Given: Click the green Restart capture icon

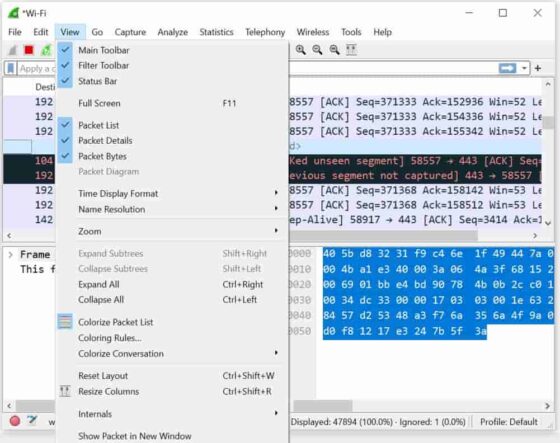Looking at the screenshot, I should pyautogui.click(x=46, y=50).
